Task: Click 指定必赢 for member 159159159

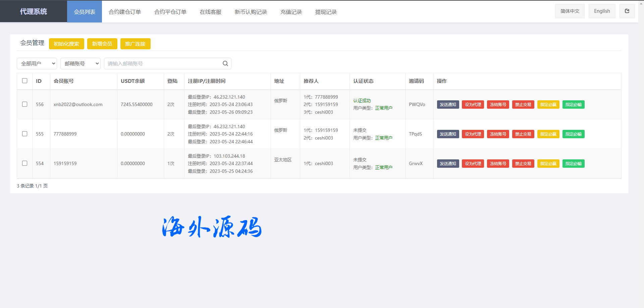Action: [x=548, y=164]
